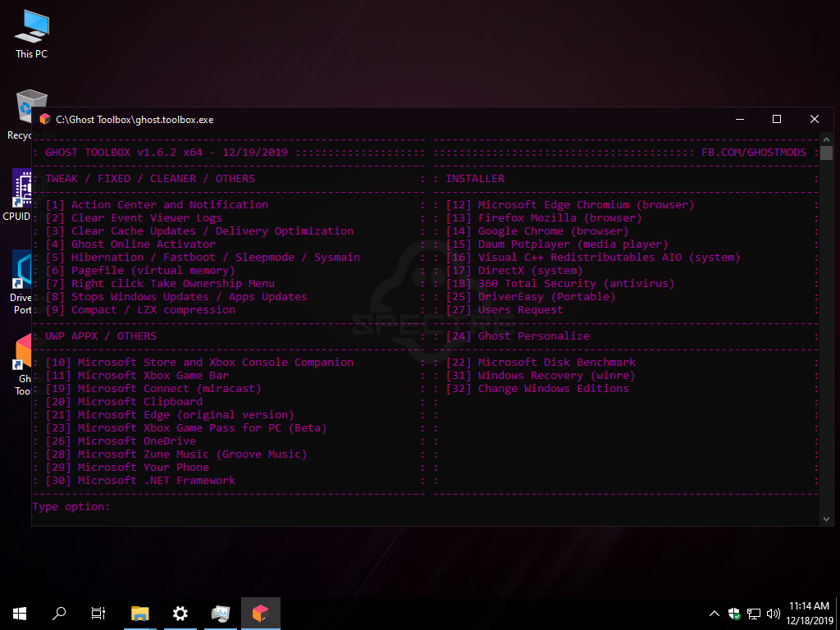The height and width of the screenshot is (630, 840).
Task: Click the 'FB.COM/GHOSTMODS' header text
Action: pyautogui.click(x=755, y=152)
